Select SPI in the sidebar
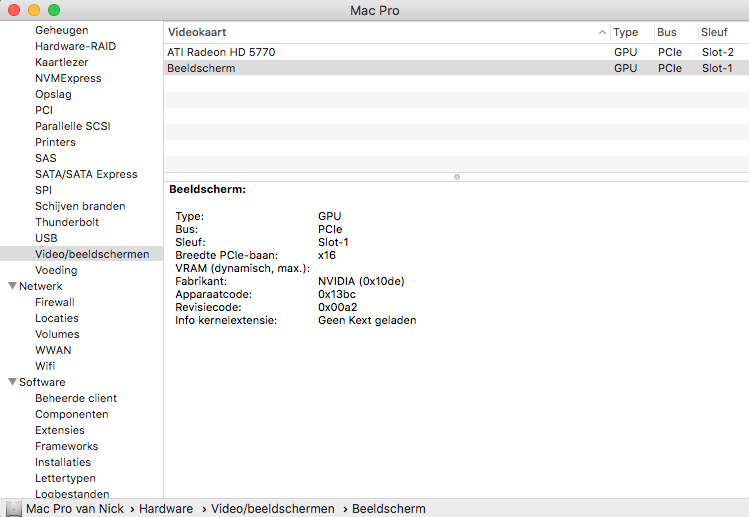This screenshot has height=517, width=749. (x=43, y=190)
